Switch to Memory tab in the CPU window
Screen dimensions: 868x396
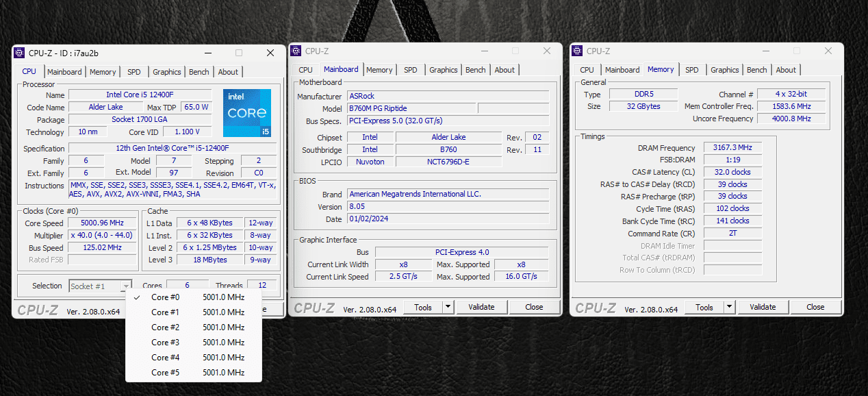coord(103,72)
